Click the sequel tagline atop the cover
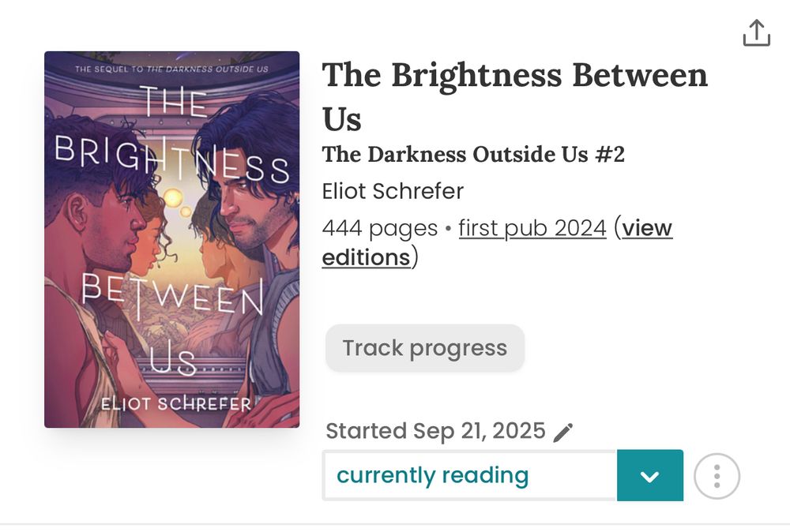The width and height of the screenshot is (790, 532). click(171, 69)
